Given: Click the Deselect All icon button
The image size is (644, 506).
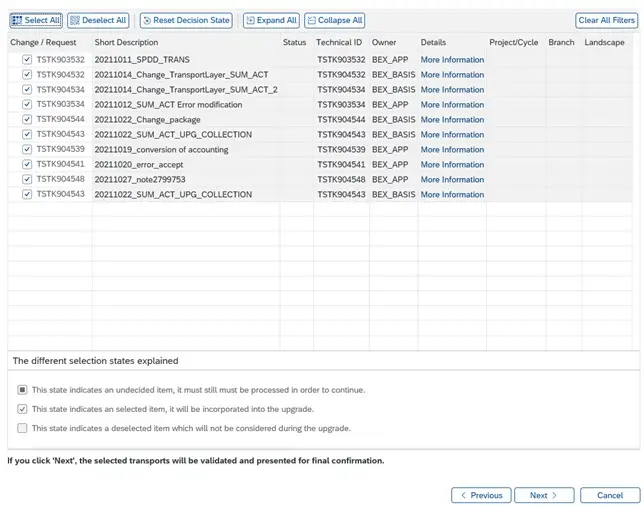Looking at the screenshot, I should point(74,21).
